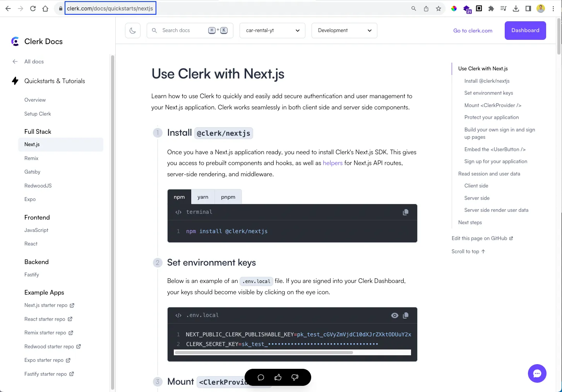Go back with the browser back arrow

coord(8,9)
